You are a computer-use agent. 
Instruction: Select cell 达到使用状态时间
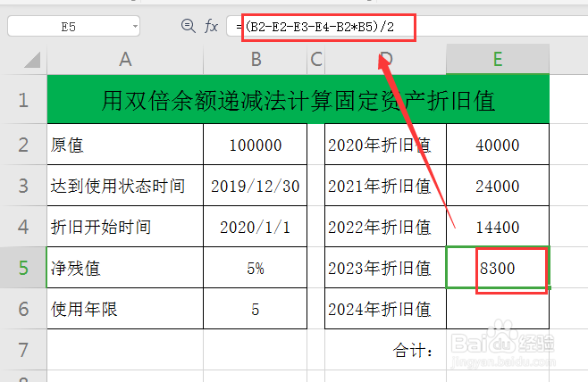coord(125,186)
